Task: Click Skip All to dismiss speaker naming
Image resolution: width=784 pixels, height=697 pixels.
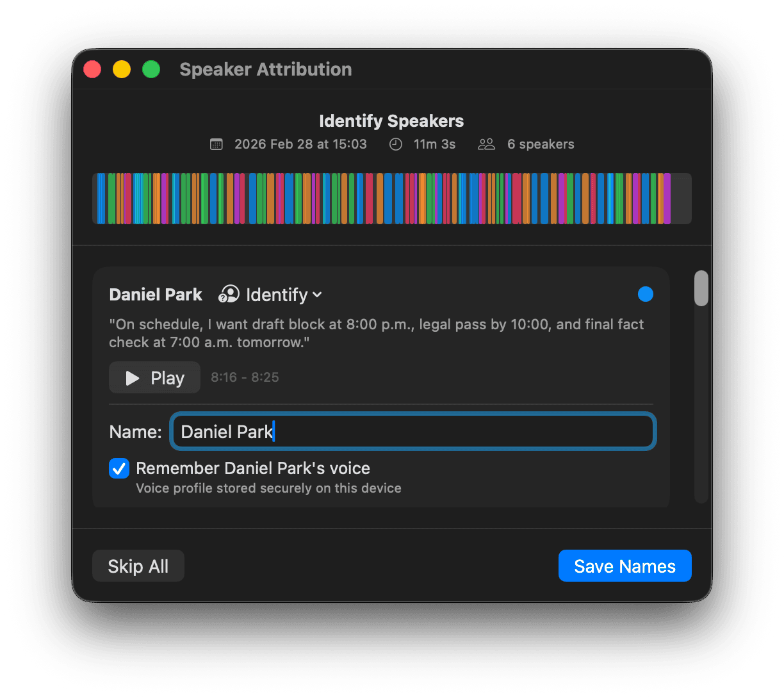Action: click(138, 566)
